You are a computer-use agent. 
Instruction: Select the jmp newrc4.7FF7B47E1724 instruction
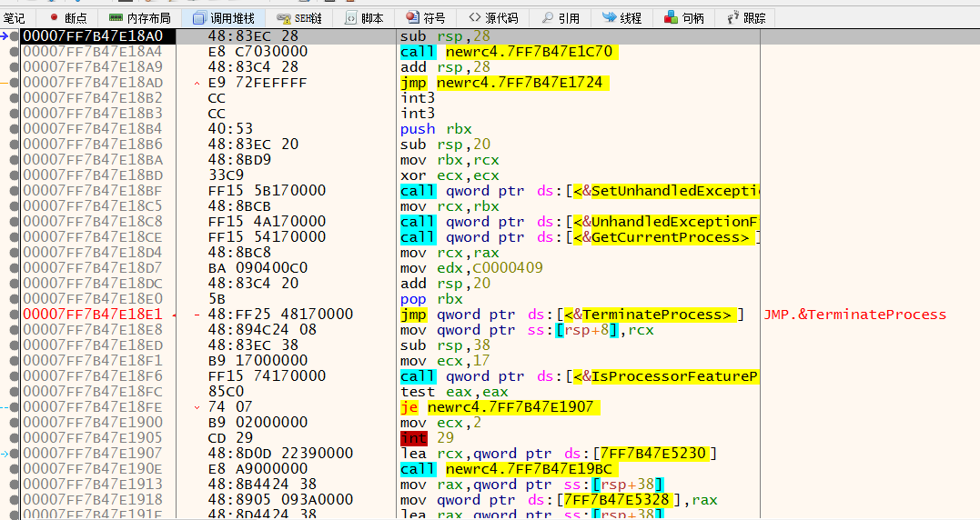pyautogui.click(x=500, y=83)
